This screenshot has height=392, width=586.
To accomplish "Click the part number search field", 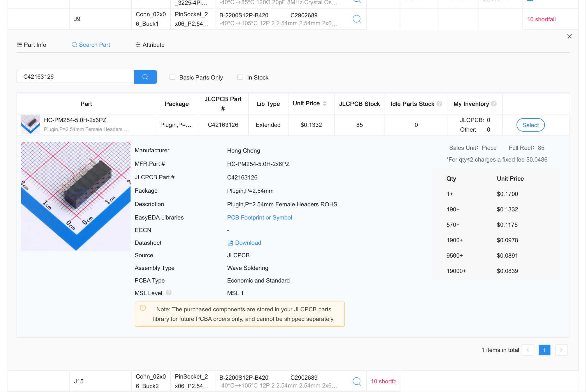I will [75, 77].
